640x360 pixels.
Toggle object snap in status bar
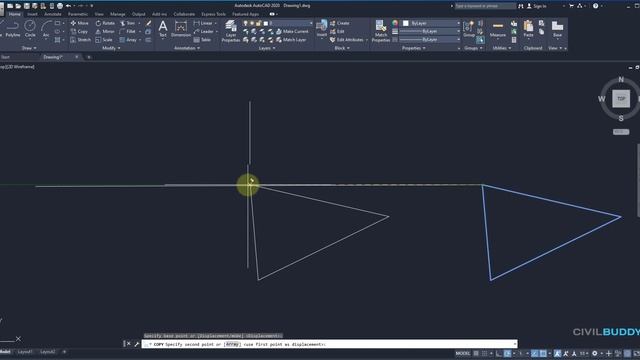pos(543,353)
